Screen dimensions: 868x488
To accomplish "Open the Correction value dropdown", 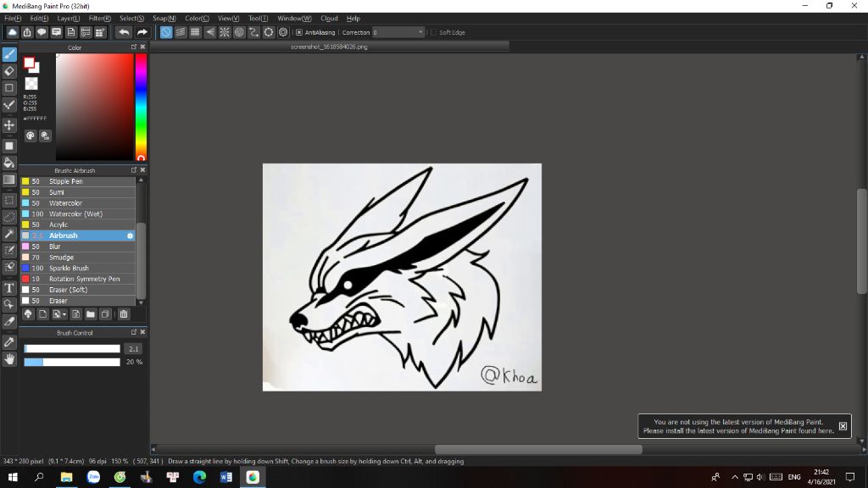I will click(x=420, y=32).
